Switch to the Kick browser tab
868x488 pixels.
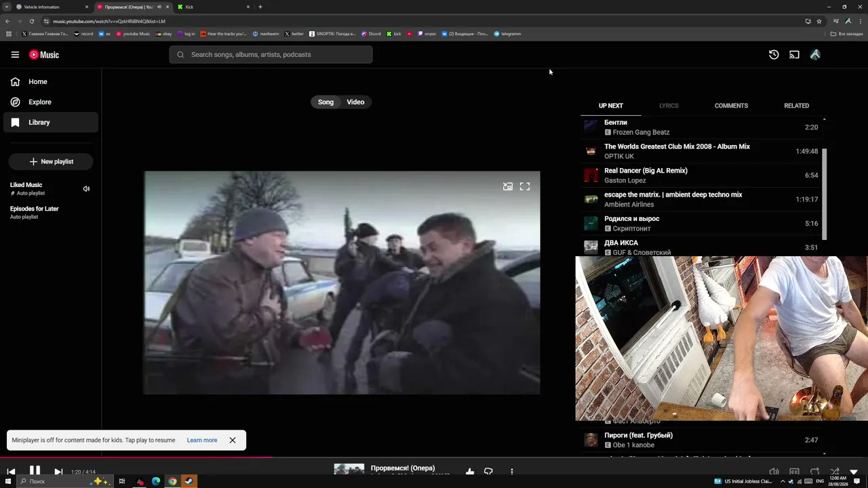(x=214, y=7)
